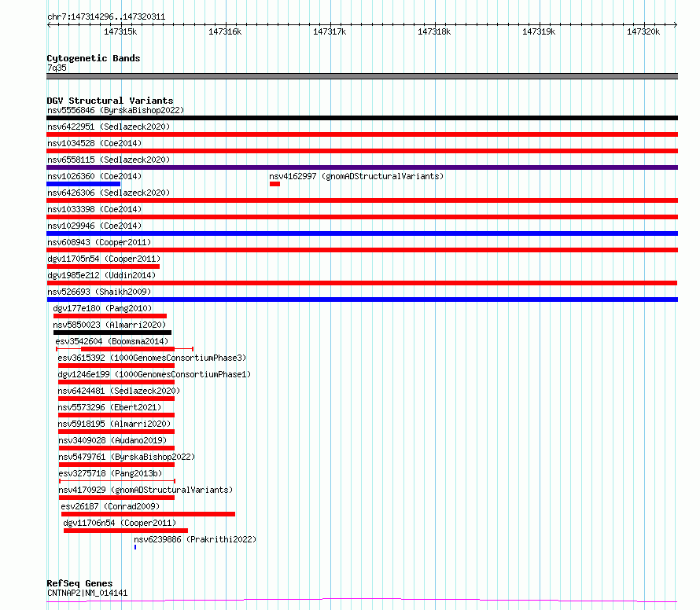Click the dgv11705n54 (Cooper2011) red bar
The image size is (700, 610).
[x=103, y=266]
